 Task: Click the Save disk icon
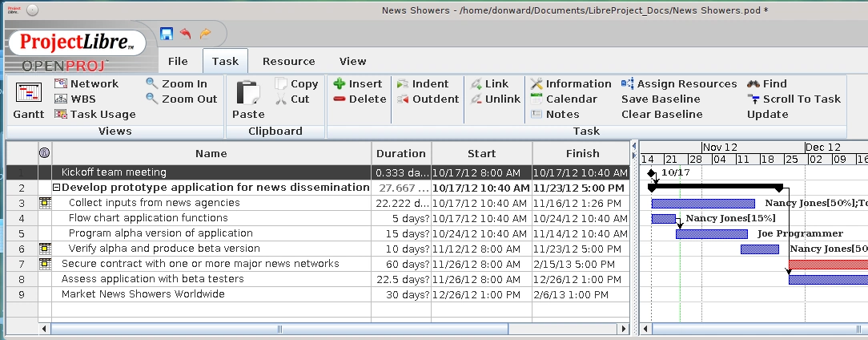[x=167, y=34]
